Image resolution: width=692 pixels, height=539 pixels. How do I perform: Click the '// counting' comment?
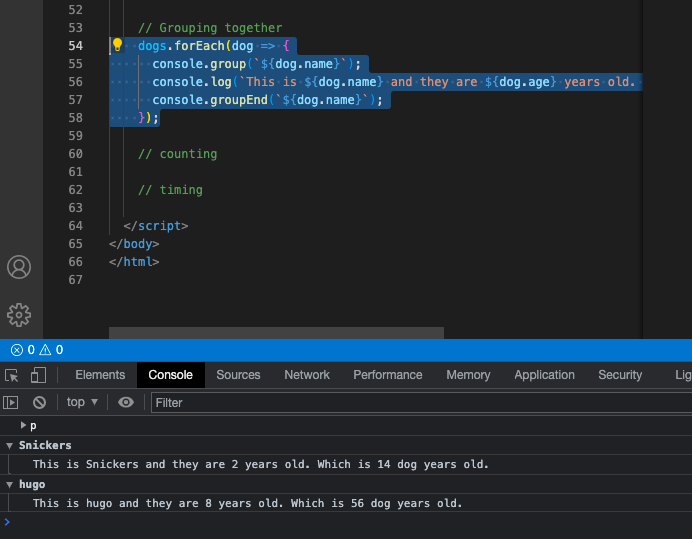click(177, 154)
